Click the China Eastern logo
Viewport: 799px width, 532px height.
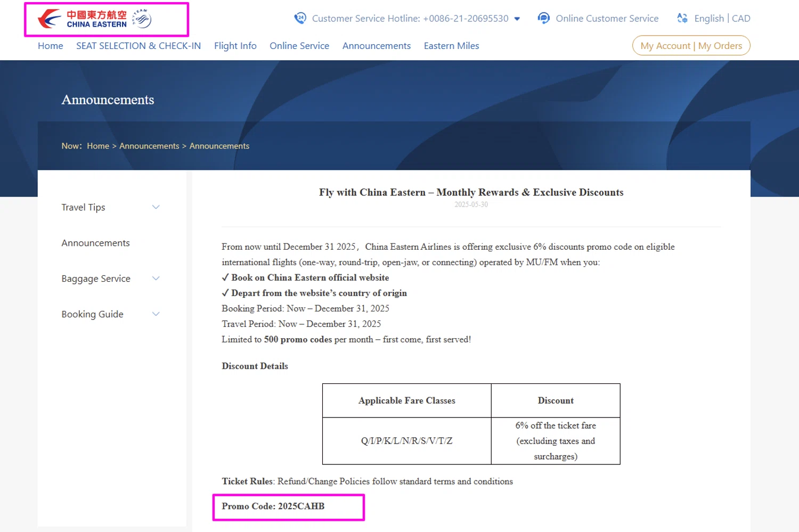(82, 19)
